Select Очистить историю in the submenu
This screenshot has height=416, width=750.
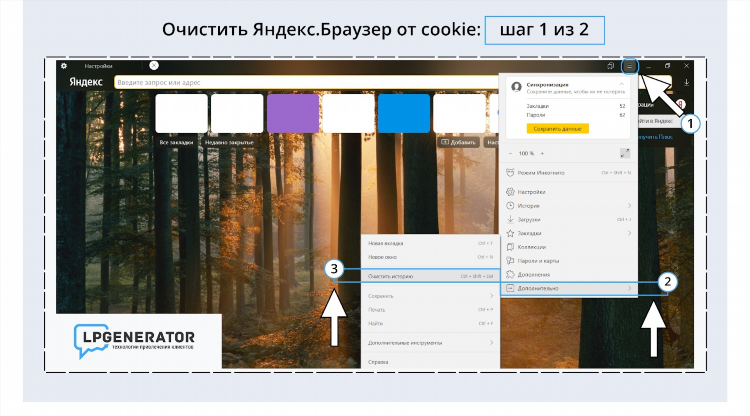(430, 276)
